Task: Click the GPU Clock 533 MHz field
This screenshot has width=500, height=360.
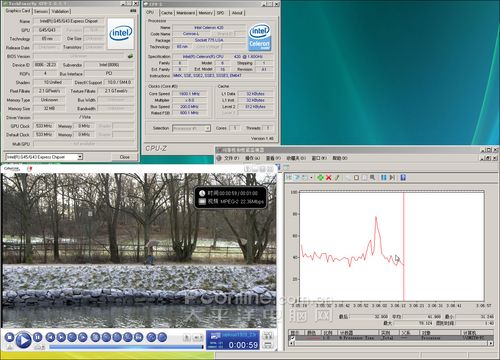Action: (x=44, y=126)
